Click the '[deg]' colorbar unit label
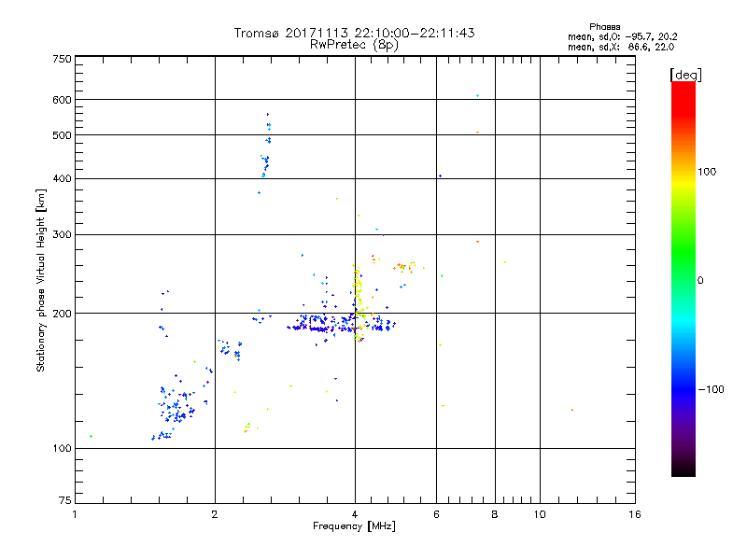This screenshot has height=560, width=747. pos(685,75)
